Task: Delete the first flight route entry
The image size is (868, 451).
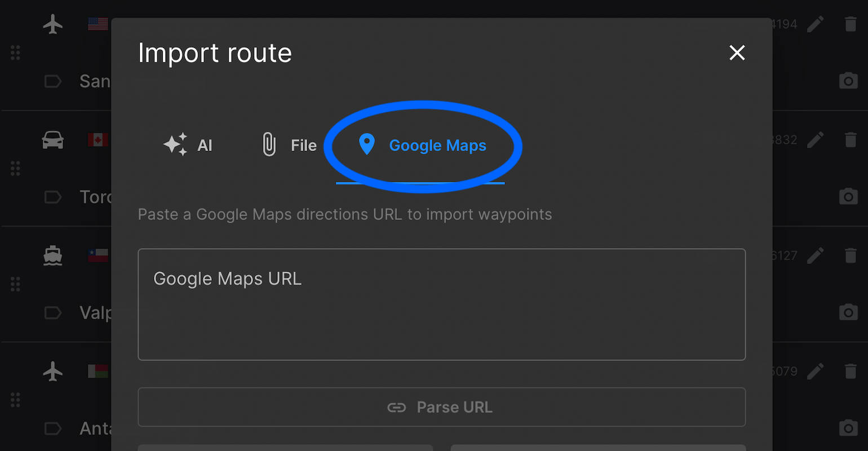Action: 850,24
